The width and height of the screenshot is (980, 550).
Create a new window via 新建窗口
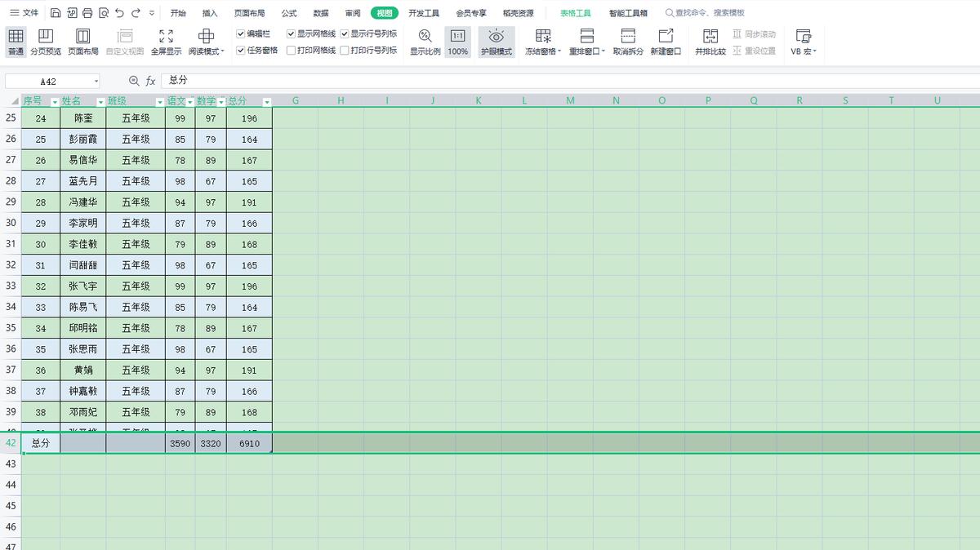[666, 42]
